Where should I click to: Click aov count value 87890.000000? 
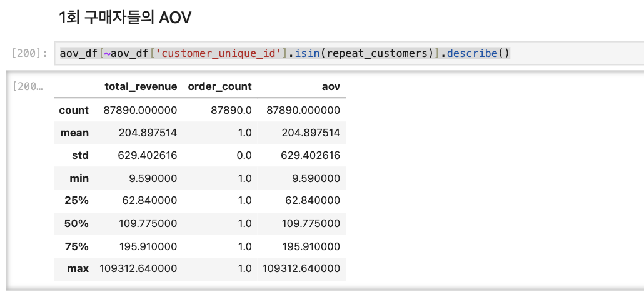coord(303,110)
